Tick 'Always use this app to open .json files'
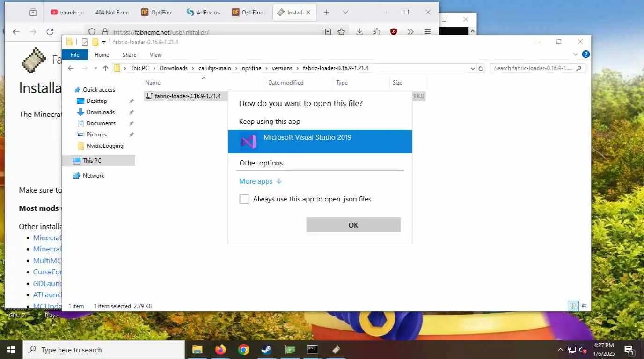644x359 pixels. tap(244, 199)
